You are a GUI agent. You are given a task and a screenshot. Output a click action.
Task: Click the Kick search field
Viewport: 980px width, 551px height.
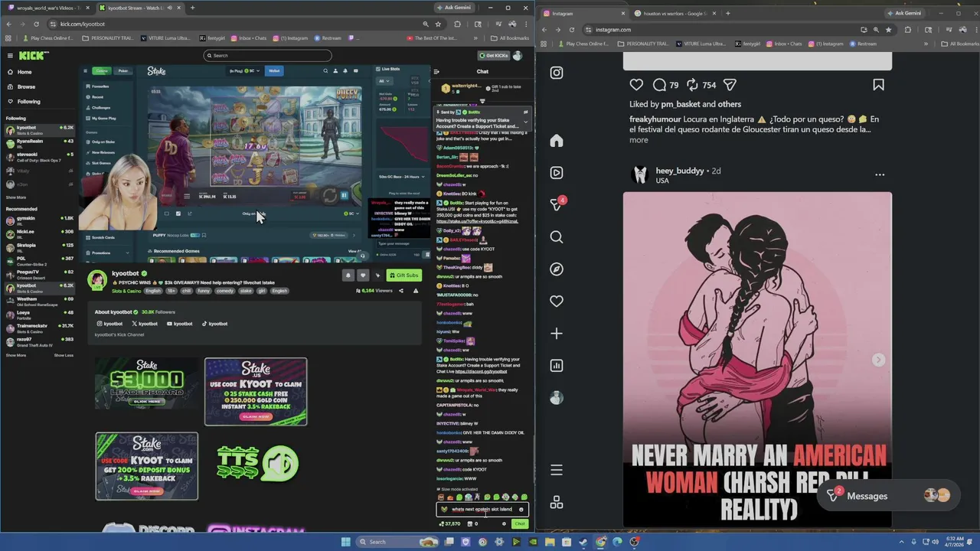pyautogui.click(x=267, y=55)
